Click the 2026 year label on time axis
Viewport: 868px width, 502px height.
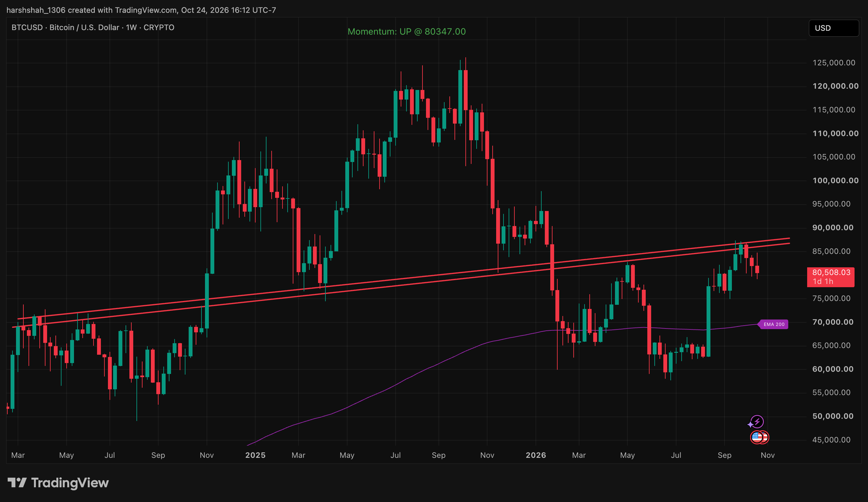(536, 455)
